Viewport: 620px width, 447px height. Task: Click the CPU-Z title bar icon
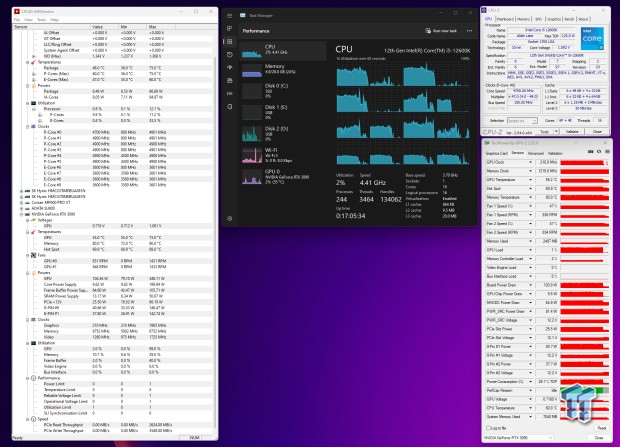pyautogui.click(x=484, y=10)
